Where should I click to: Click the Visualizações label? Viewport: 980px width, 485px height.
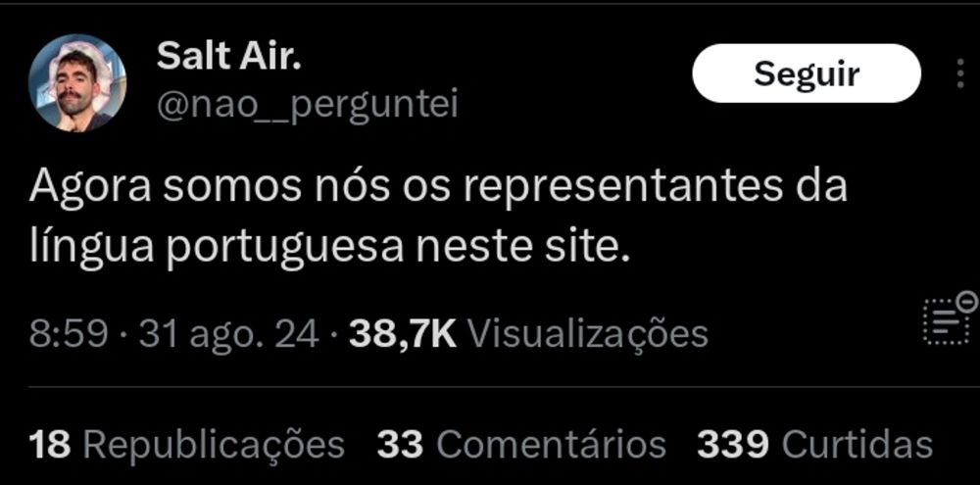tap(588, 335)
